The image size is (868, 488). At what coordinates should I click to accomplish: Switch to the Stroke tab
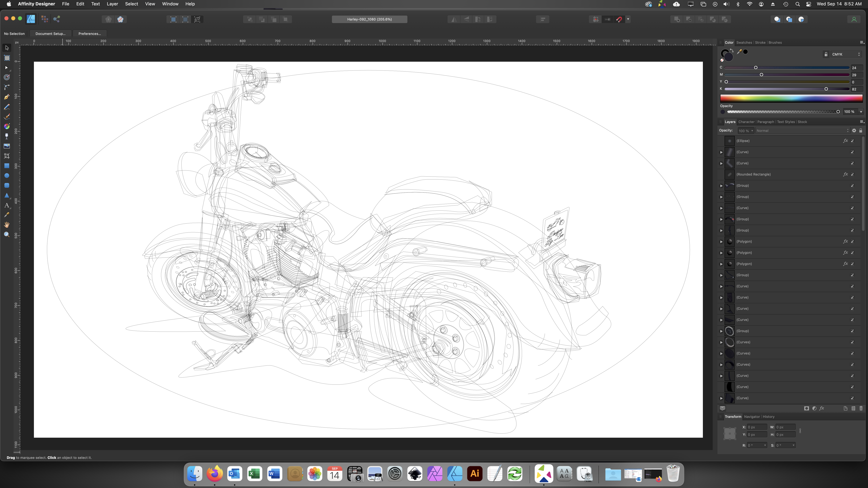pyautogui.click(x=760, y=42)
